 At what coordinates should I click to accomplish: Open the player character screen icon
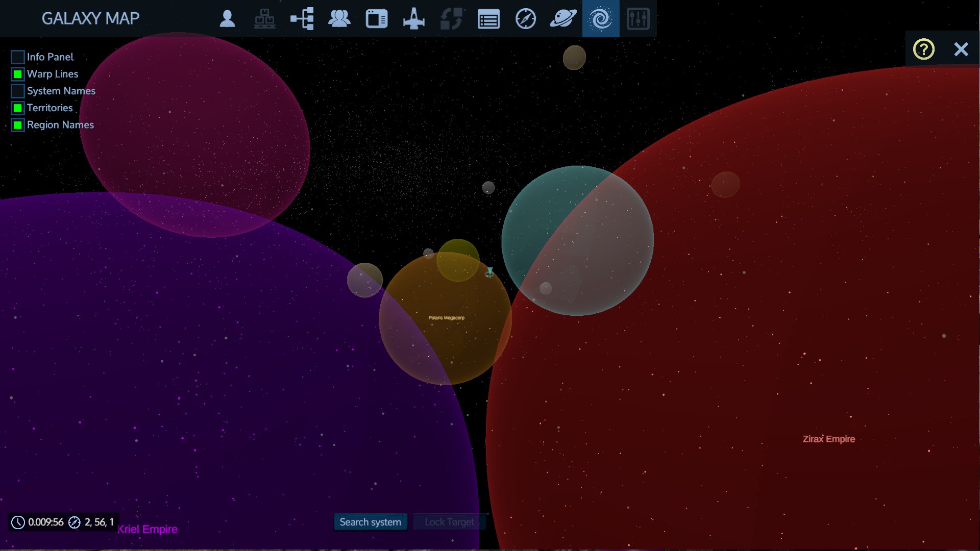(x=227, y=19)
